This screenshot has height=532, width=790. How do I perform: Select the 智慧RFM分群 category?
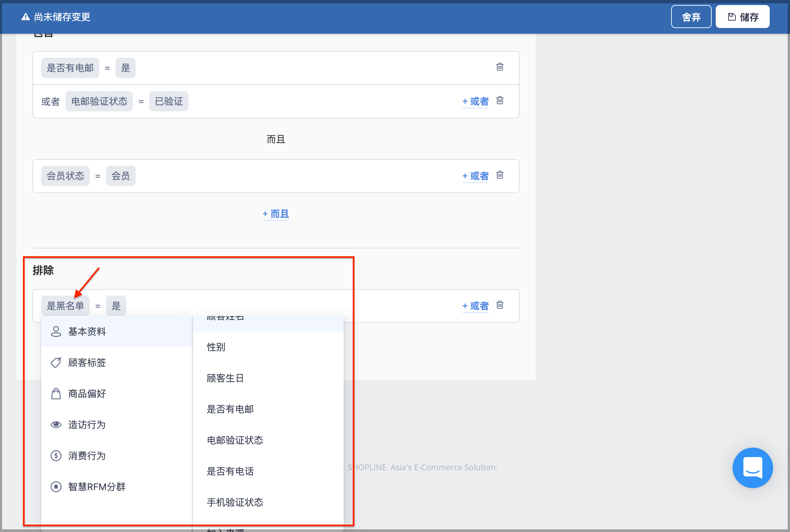pos(117,487)
